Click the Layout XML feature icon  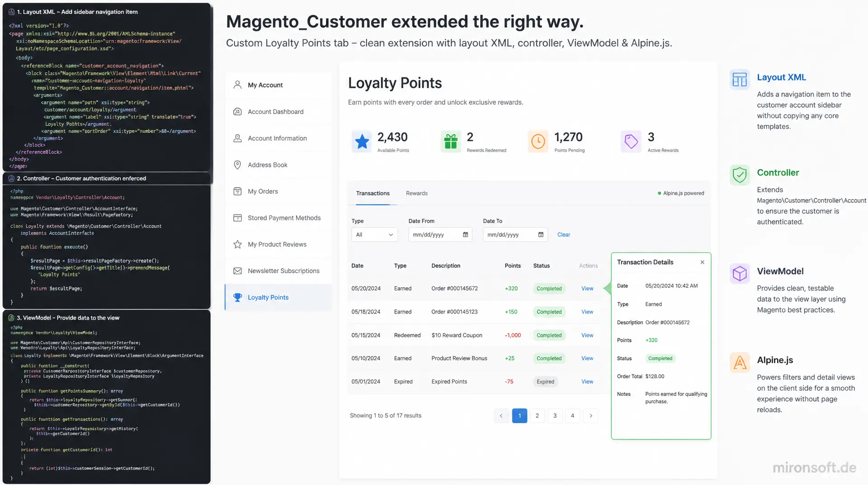pos(740,80)
